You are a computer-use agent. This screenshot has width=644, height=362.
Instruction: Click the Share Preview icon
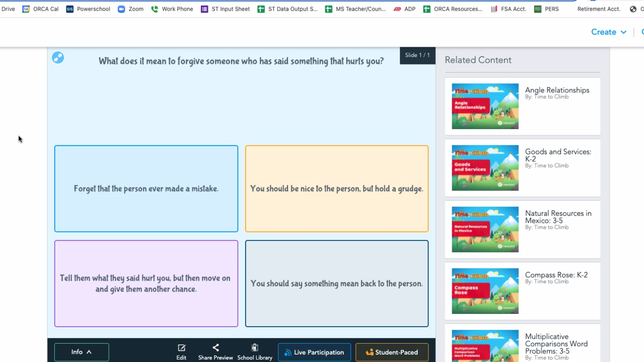point(215,348)
